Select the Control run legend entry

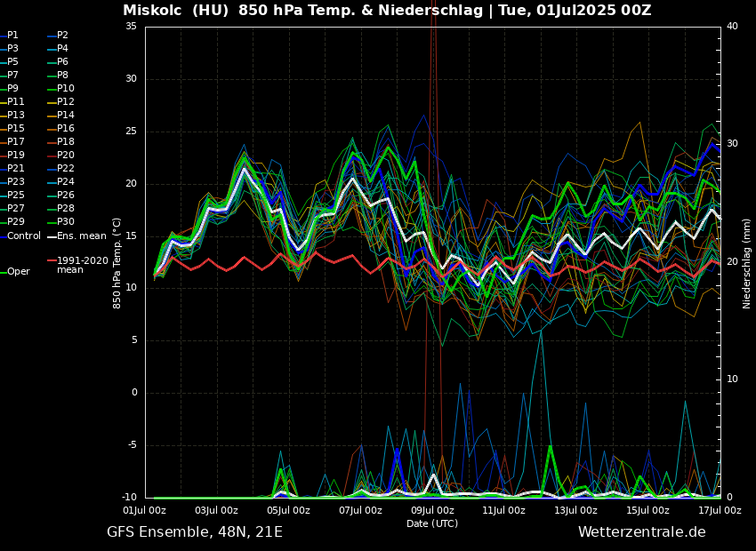pyautogui.click(x=24, y=236)
